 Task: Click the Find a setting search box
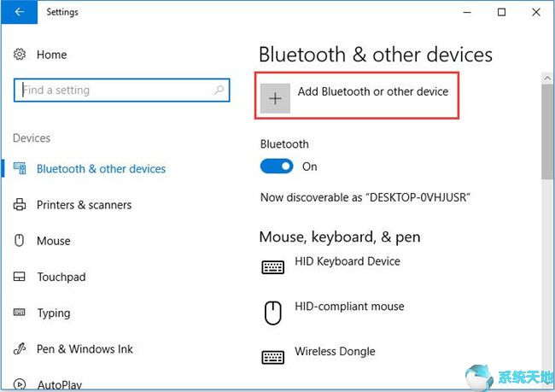114,91
